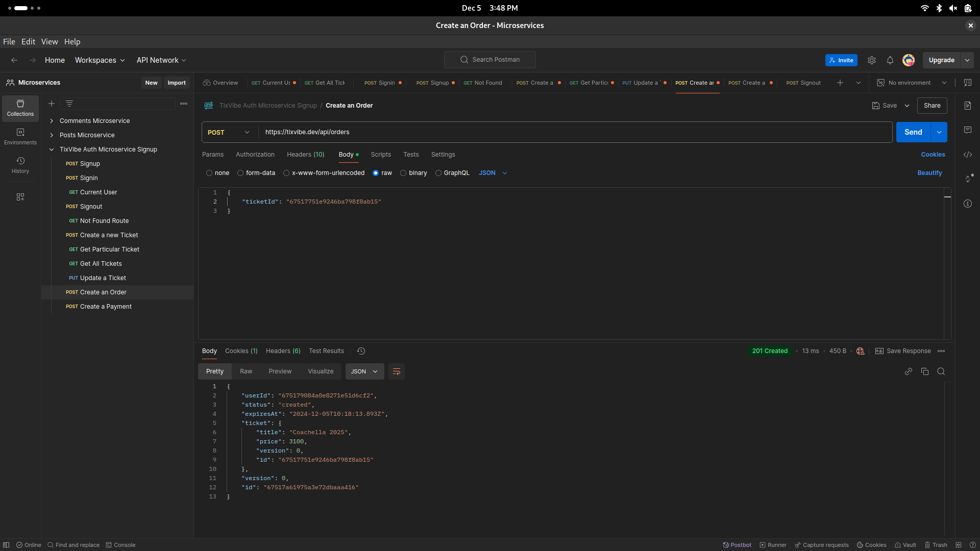This screenshot has height=551, width=980.
Task: Open the code snippet panel icon
Action: coord(968,155)
